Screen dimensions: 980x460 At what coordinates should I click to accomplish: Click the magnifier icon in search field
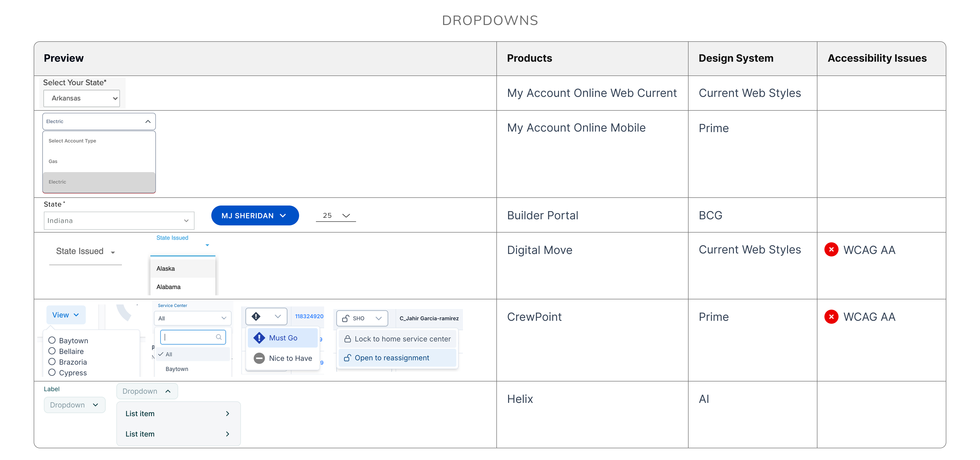219,337
